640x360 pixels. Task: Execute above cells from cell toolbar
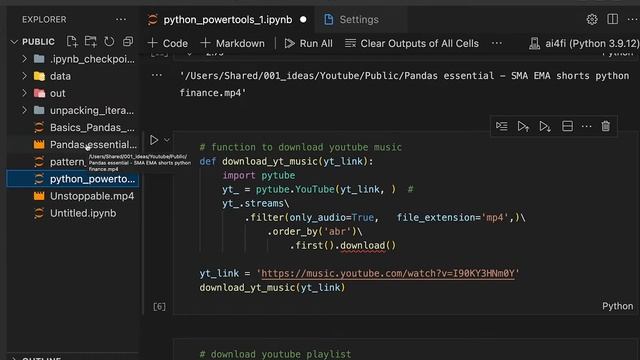point(523,126)
